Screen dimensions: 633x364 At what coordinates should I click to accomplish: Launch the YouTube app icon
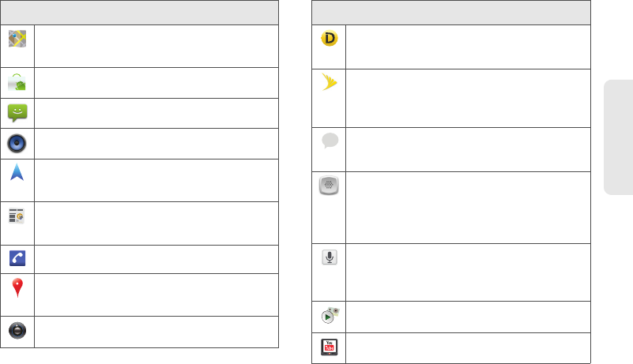[x=330, y=347]
